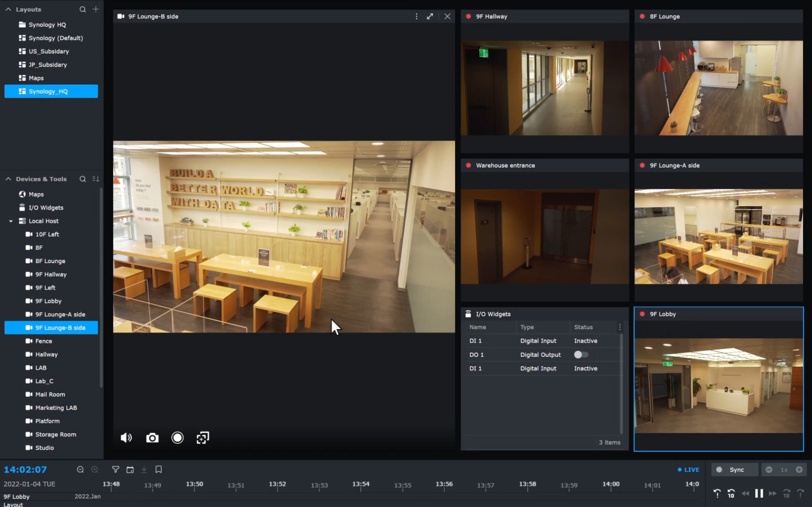Collapse the Layouts section

[x=8, y=9]
